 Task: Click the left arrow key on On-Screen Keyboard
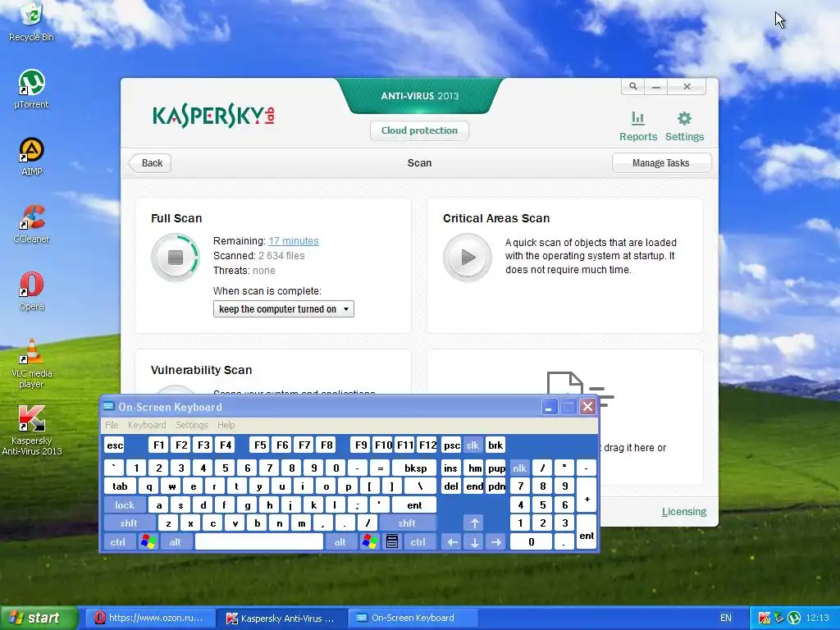pos(452,542)
